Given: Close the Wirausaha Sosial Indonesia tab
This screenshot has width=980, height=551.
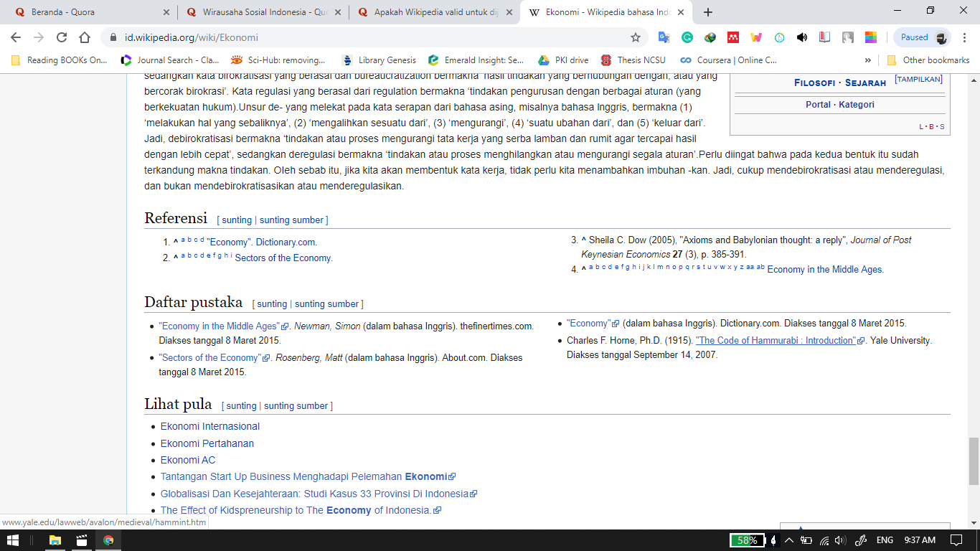Looking at the screenshot, I should point(338,12).
